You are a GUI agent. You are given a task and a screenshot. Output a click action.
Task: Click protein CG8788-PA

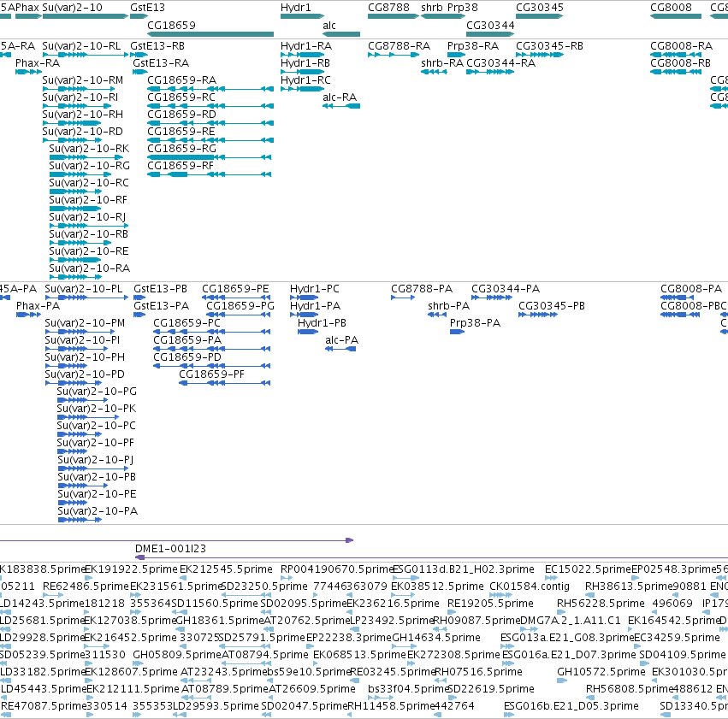403,298
